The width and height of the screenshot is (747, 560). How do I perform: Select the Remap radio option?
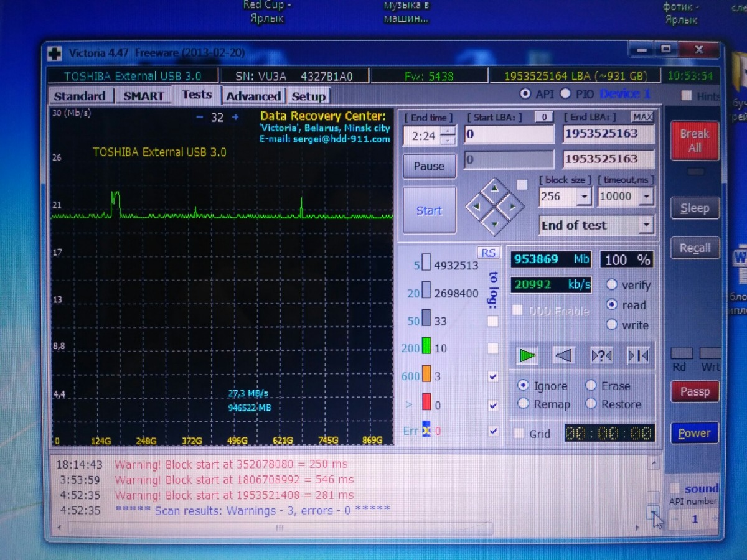(x=524, y=404)
